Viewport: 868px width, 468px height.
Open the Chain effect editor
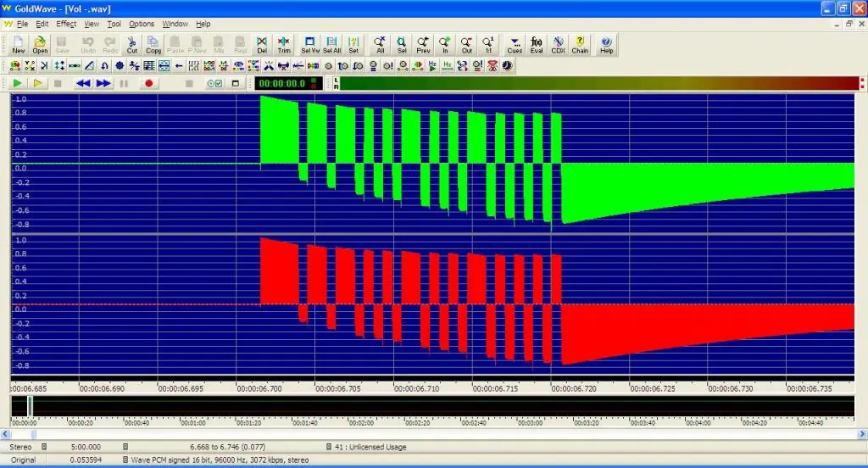point(580,45)
